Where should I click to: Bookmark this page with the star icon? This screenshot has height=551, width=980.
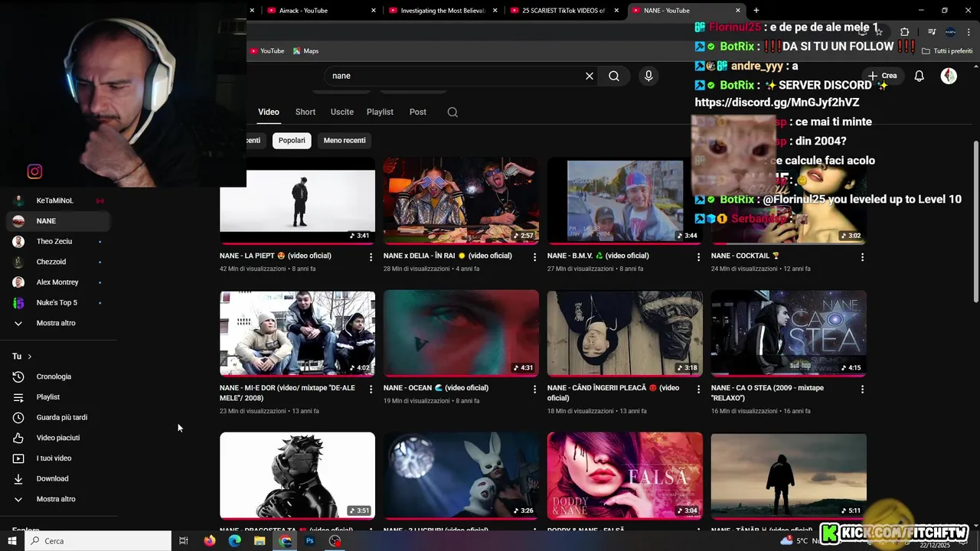tap(878, 31)
